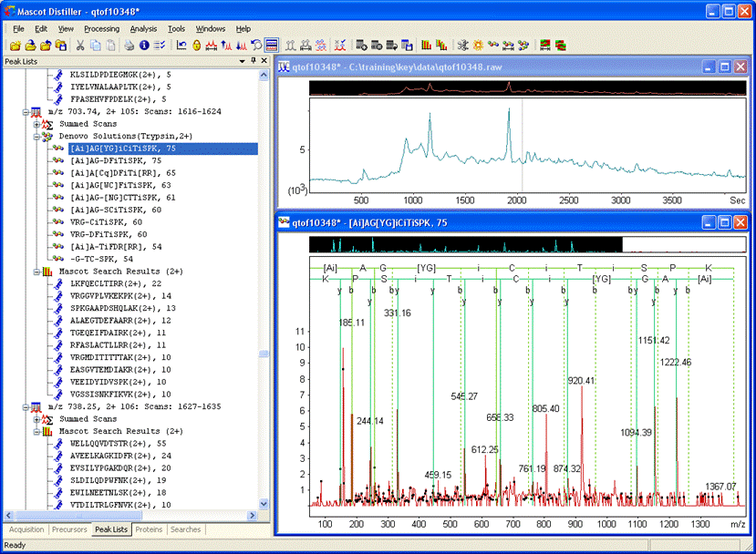Click the table remove icon
This screenshot has height=554, width=756.
click(377, 46)
